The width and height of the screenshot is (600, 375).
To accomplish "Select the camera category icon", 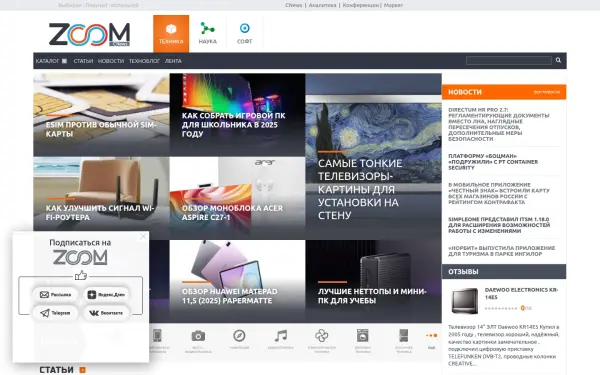I will [x=198, y=336].
